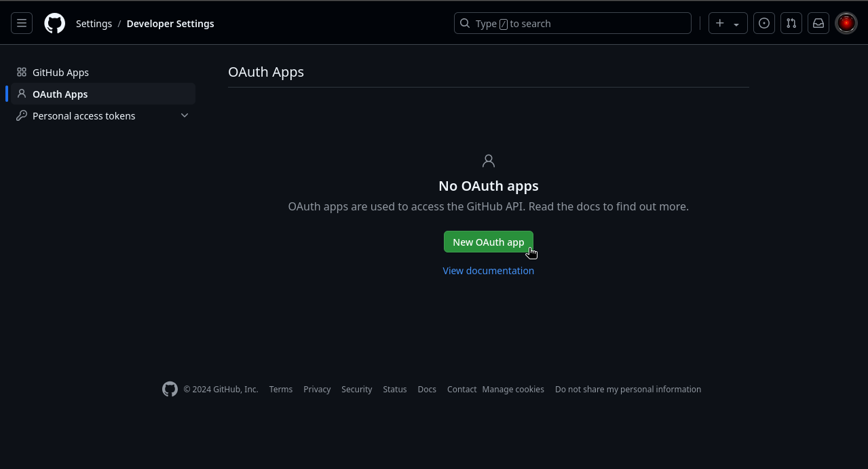The height and width of the screenshot is (469, 868).
Task: Open the View documentation link
Action: [x=488, y=270]
